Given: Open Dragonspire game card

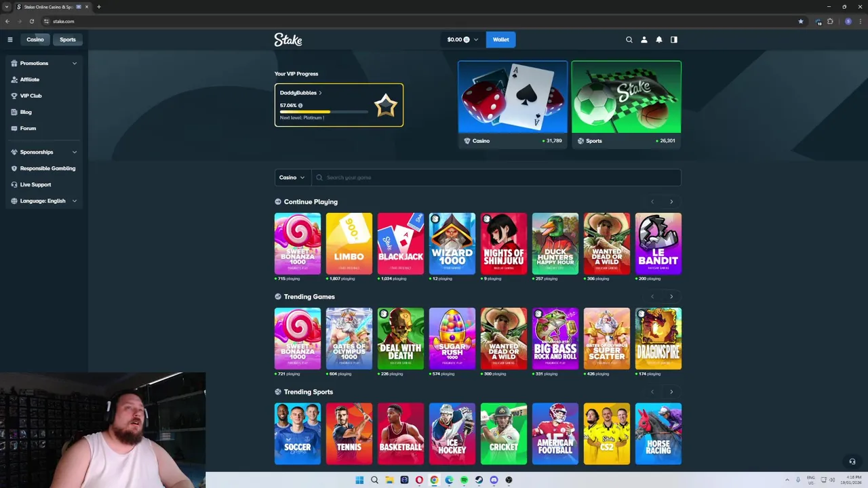Looking at the screenshot, I should coord(658,339).
